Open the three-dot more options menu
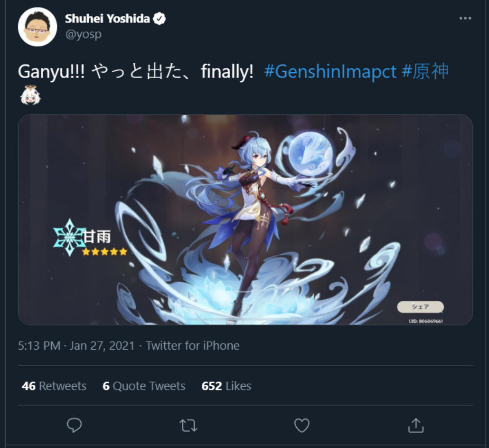 tap(465, 19)
